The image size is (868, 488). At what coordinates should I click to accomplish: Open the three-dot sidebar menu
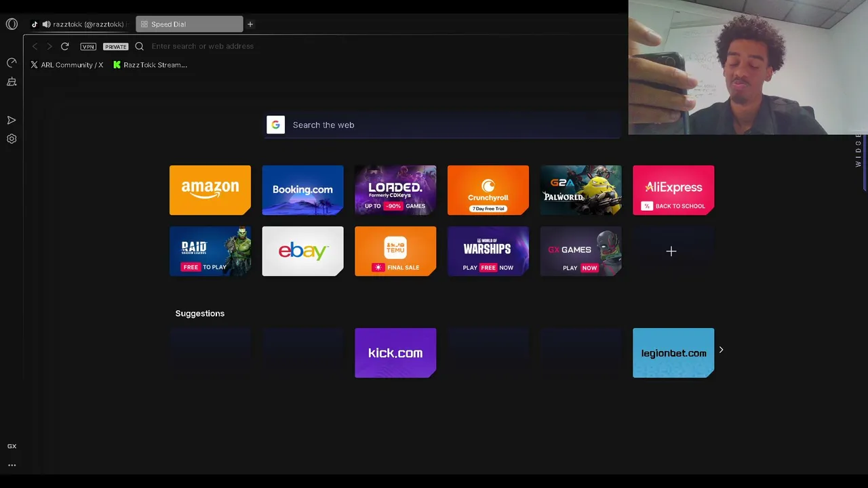point(12,465)
